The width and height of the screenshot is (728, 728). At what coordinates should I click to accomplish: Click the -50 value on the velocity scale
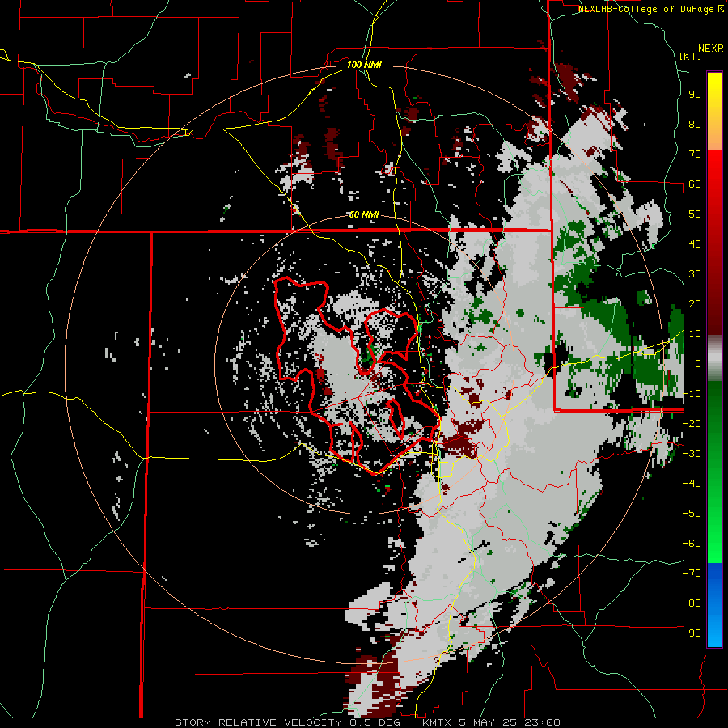[x=692, y=514]
